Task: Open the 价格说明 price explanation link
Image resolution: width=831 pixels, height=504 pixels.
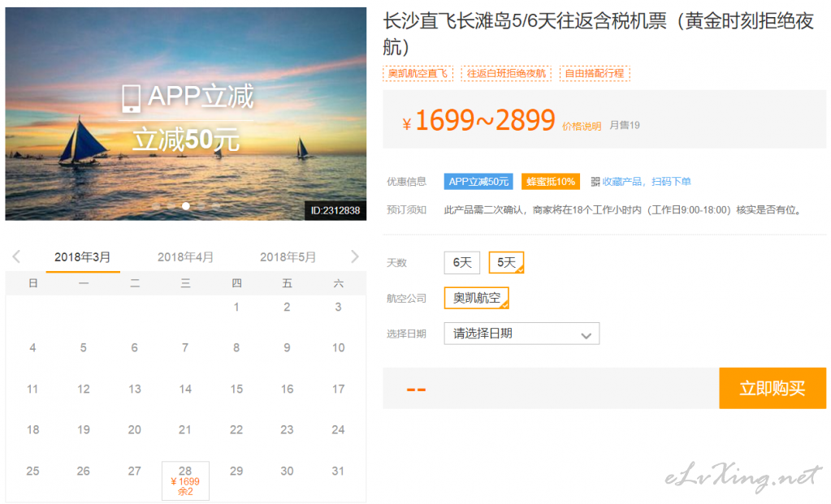Action: pos(582,126)
